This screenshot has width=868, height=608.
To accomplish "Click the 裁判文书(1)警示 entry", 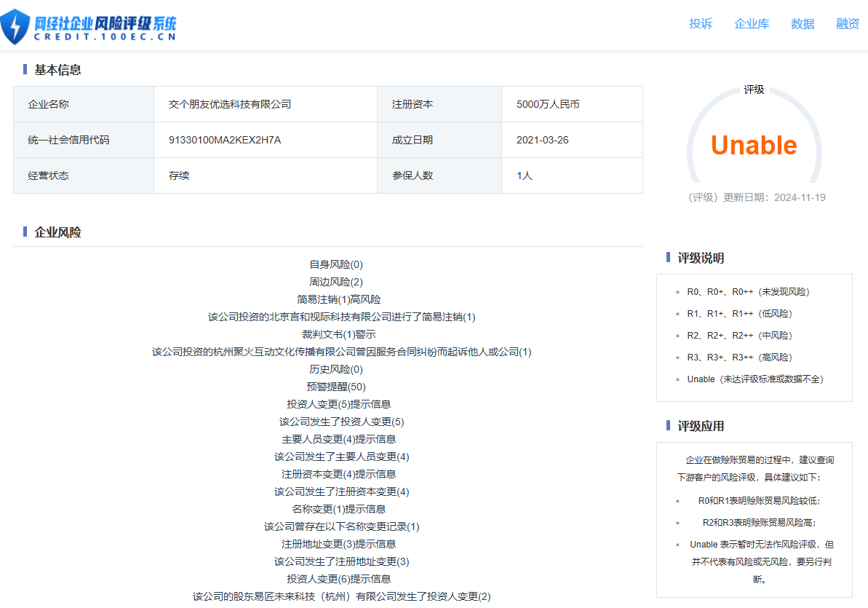I will pyautogui.click(x=339, y=334).
